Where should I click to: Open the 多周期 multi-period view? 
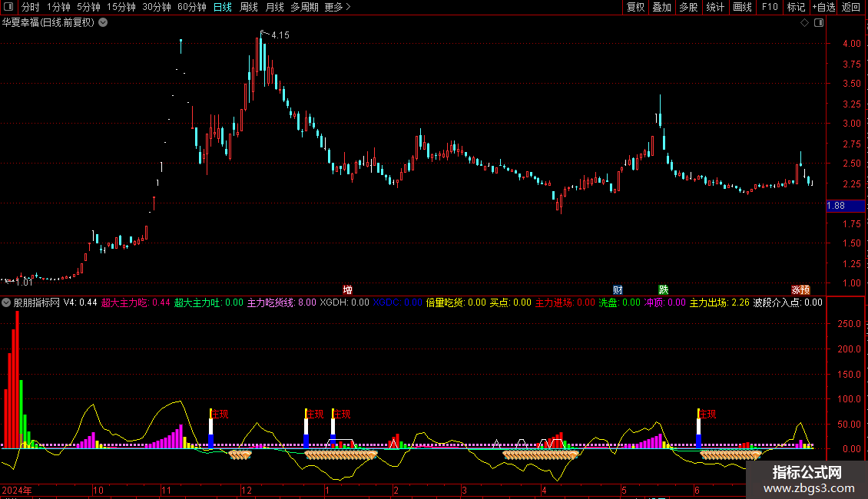coord(304,7)
